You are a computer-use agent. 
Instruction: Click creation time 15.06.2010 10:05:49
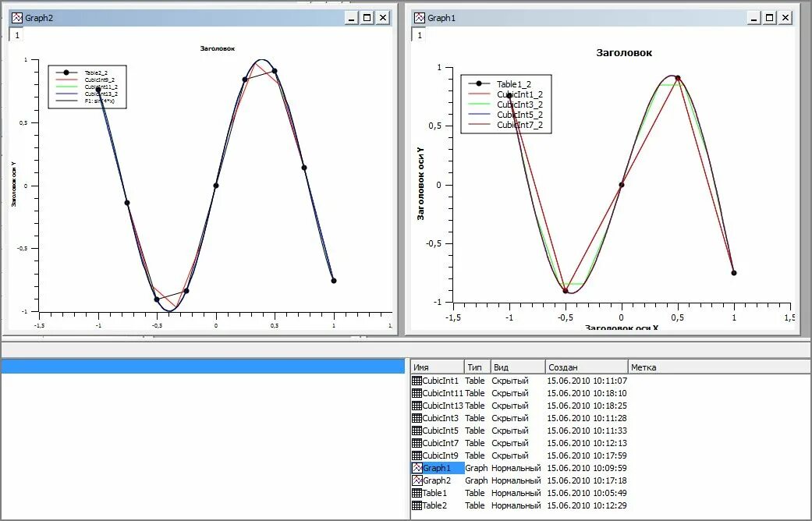pos(587,492)
